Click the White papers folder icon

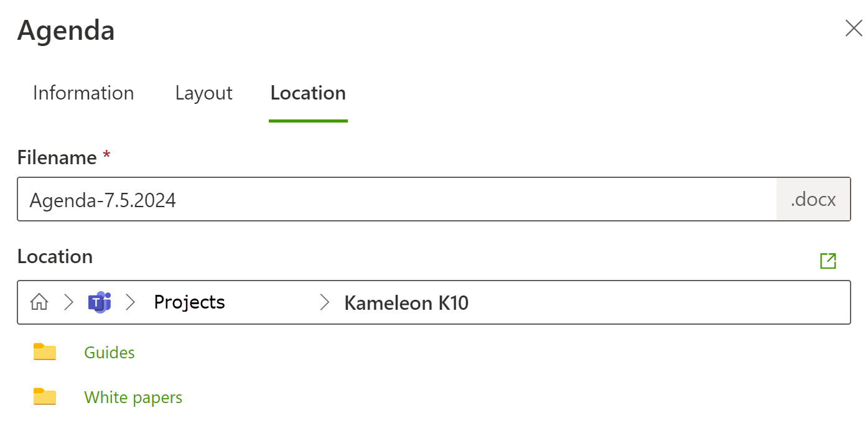45,397
